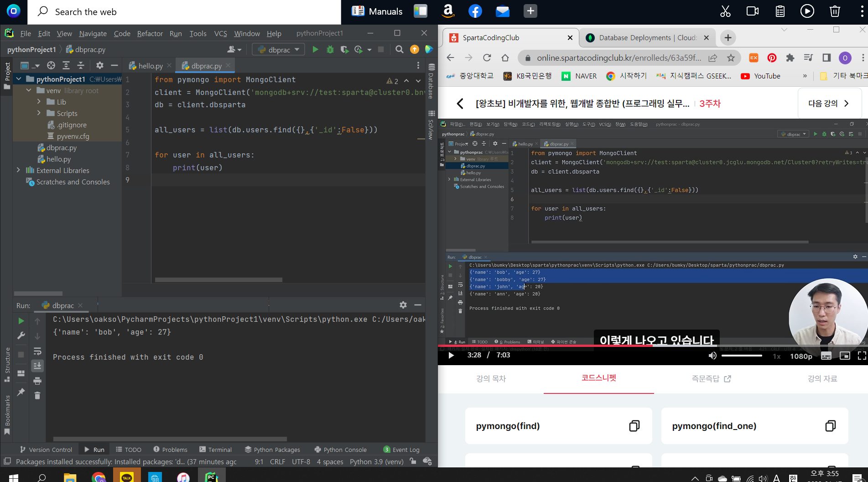
Task: Mute the lecture video volume
Action: (x=712, y=356)
